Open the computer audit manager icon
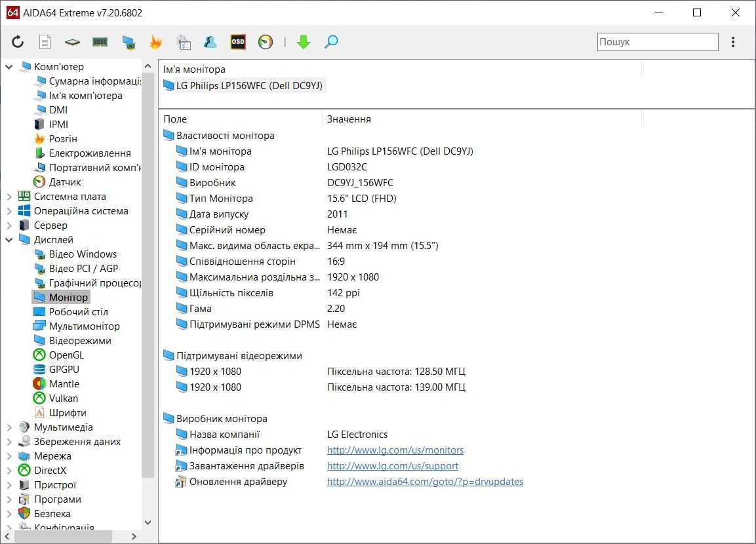This screenshot has width=756, height=544. click(183, 42)
